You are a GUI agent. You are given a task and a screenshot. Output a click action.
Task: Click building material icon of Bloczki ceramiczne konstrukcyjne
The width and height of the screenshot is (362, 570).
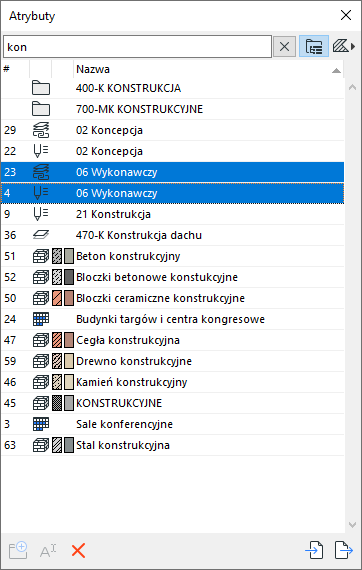[x=41, y=298]
